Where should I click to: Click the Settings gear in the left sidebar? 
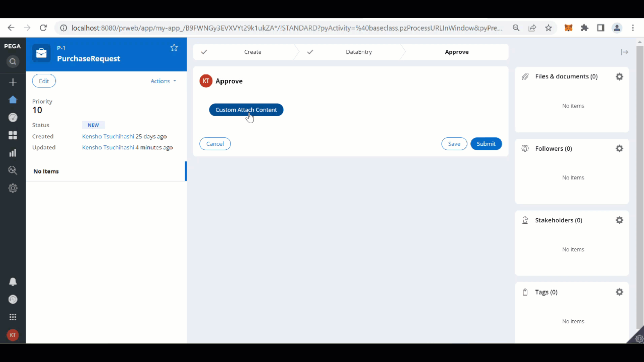pyautogui.click(x=13, y=188)
